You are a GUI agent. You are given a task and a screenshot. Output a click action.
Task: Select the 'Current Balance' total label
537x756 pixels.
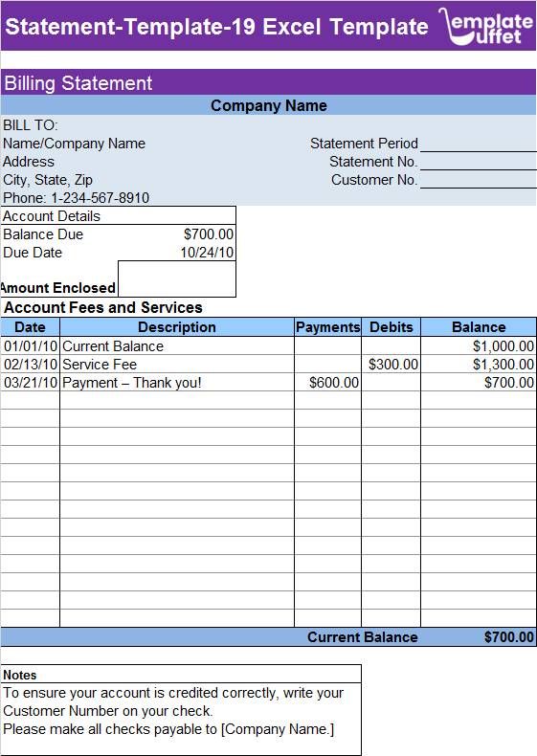363,637
